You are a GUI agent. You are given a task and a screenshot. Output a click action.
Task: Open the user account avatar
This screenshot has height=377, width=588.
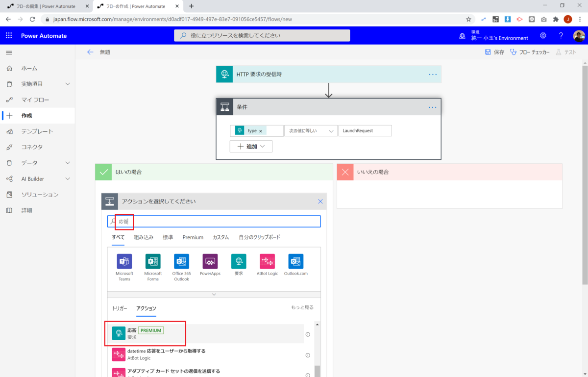pyautogui.click(x=579, y=36)
